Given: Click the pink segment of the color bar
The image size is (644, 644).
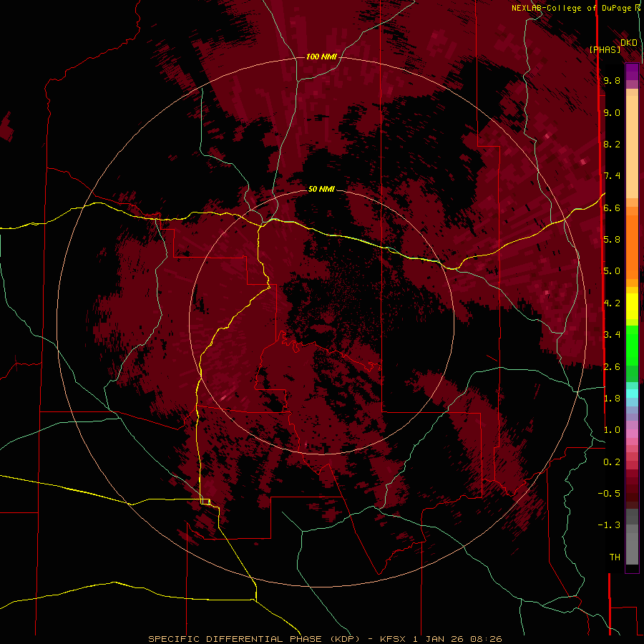Looking at the screenshot, I should click(632, 434).
